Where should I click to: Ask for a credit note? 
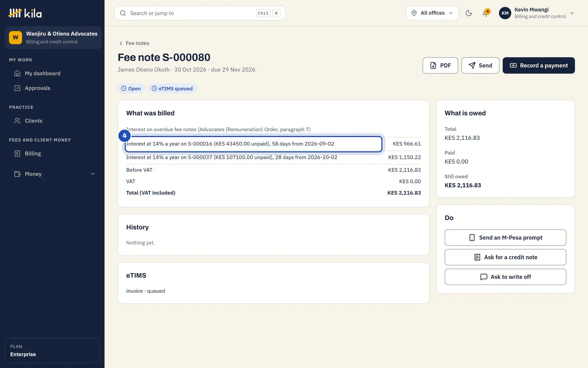click(506, 257)
